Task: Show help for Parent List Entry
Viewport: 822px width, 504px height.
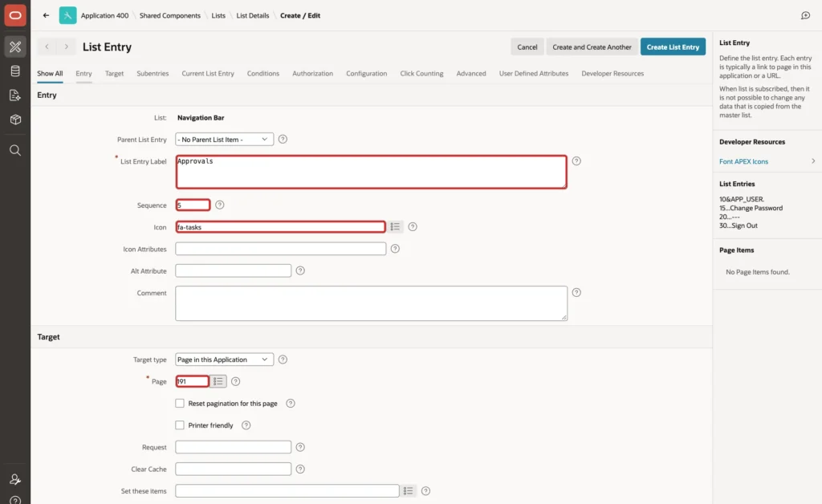Action: [x=283, y=140]
